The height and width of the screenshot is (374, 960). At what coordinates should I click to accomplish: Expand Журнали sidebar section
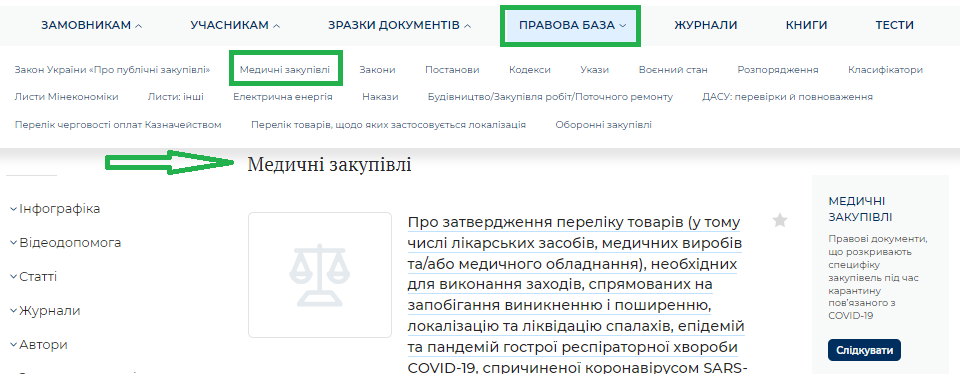point(45,311)
